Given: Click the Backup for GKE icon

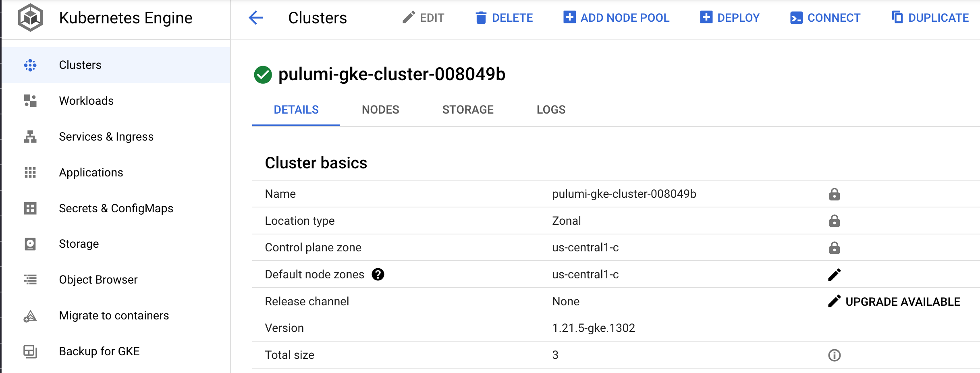Looking at the screenshot, I should tap(30, 351).
